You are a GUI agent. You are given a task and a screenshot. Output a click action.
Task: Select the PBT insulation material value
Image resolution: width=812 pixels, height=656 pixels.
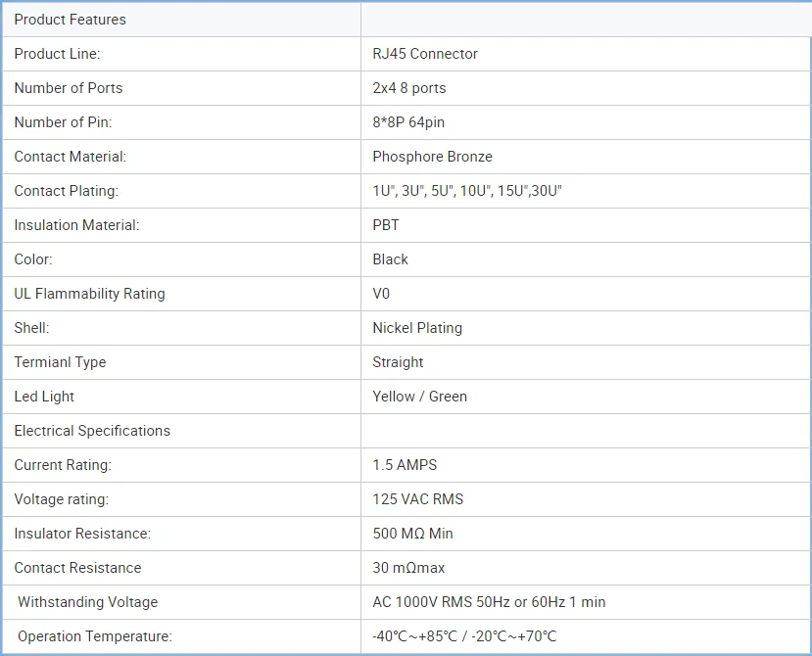pyautogui.click(x=386, y=225)
